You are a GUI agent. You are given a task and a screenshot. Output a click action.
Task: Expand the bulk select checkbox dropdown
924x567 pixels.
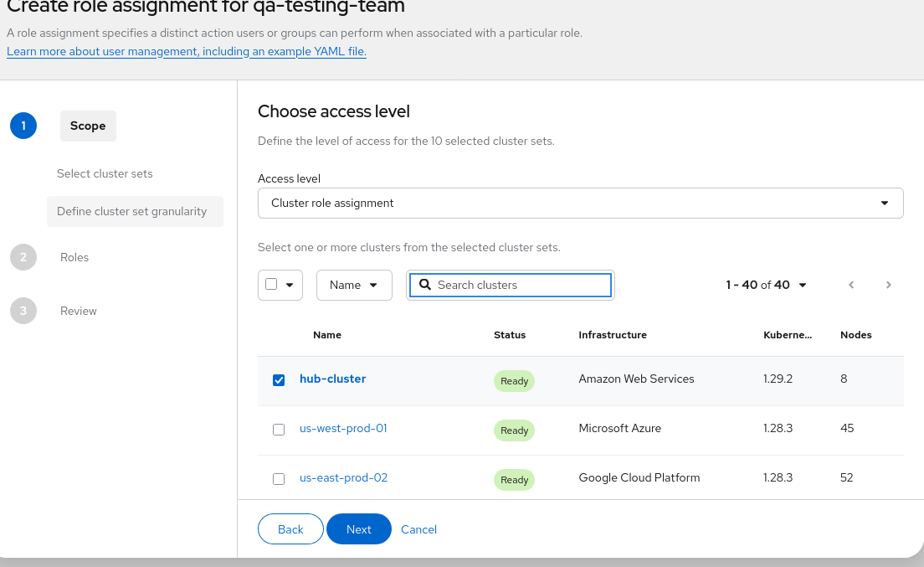coord(290,285)
